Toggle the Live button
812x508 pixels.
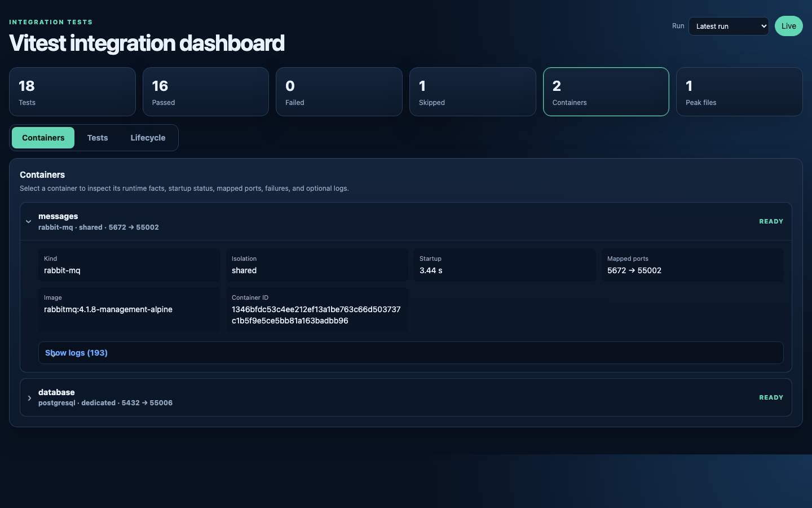coord(788,26)
